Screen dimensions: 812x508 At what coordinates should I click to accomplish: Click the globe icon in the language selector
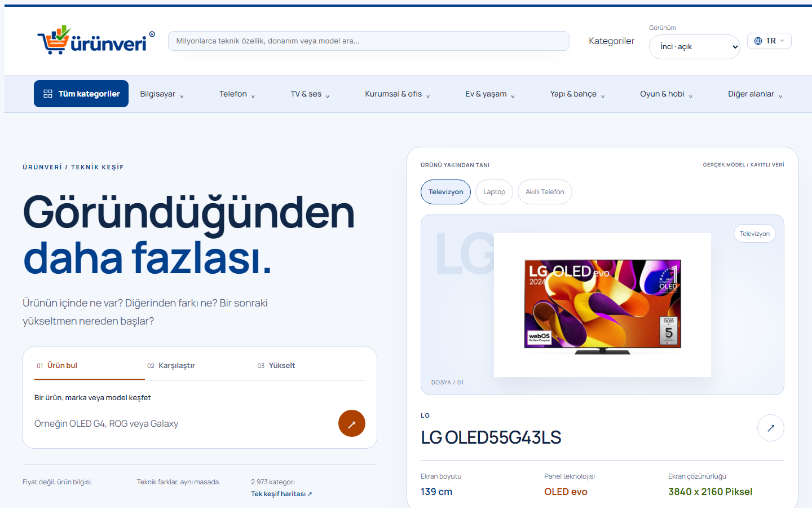(x=758, y=41)
